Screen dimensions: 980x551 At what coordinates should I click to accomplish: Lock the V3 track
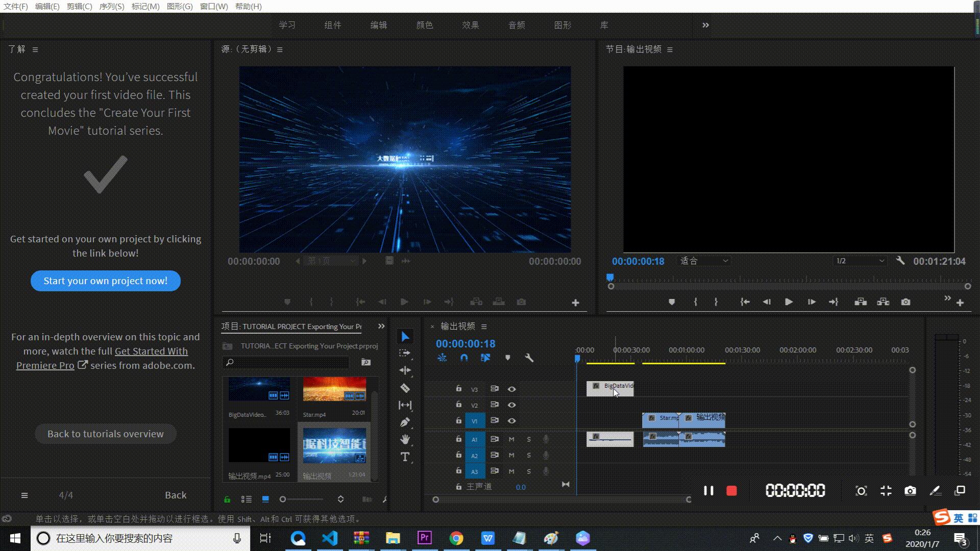[458, 389]
